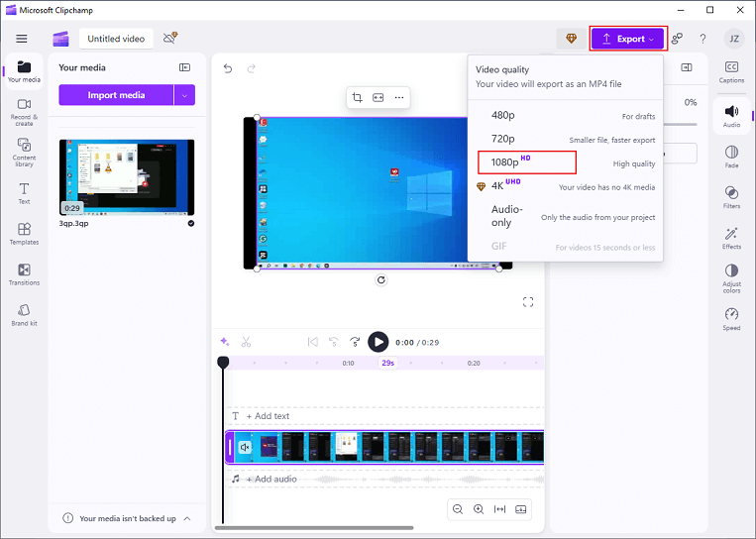Click the Split scissors tool
Screen dimensions: 756x539
tap(246, 342)
